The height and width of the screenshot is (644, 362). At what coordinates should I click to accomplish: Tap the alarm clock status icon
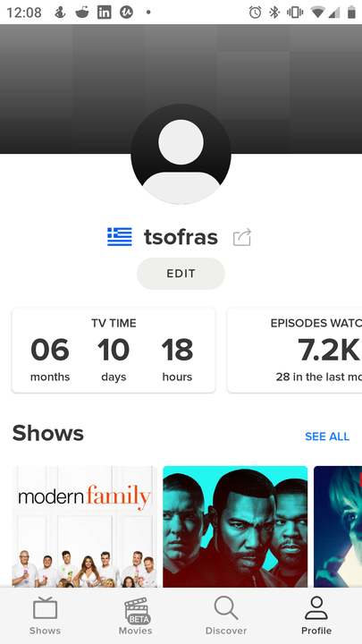[x=255, y=13]
